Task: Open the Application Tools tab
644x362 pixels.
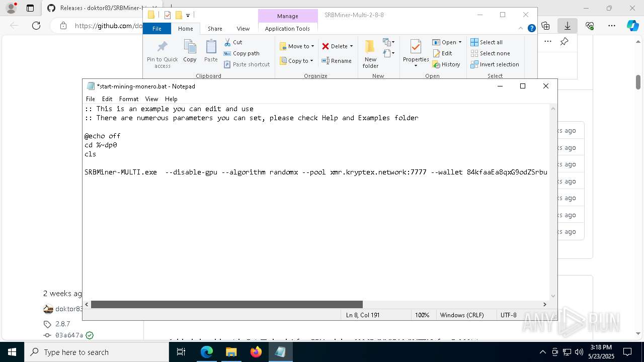Action: 287,29
